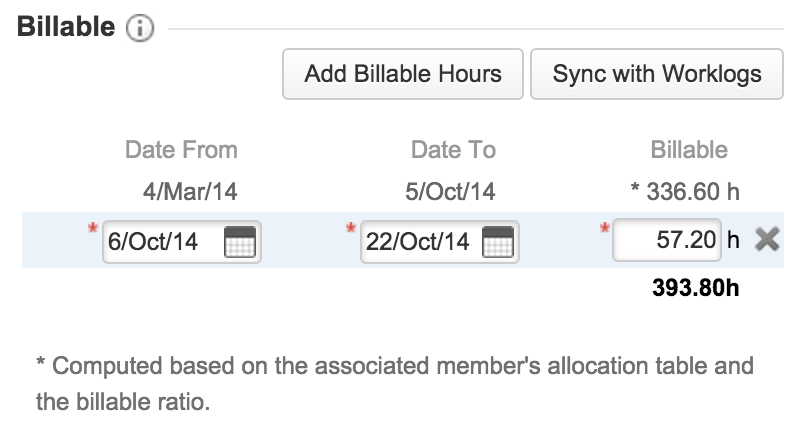Click the 4/Mar/14 start date entry
804x434 pixels.
[181, 190]
